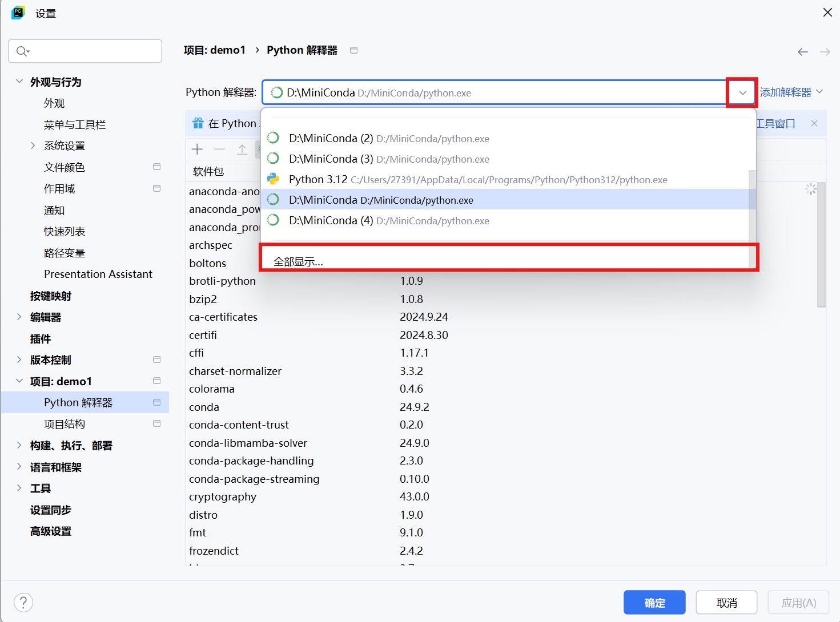Click the conda icon of D:\MiniConda (2)
The image size is (840, 622).
pyautogui.click(x=274, y=138)
